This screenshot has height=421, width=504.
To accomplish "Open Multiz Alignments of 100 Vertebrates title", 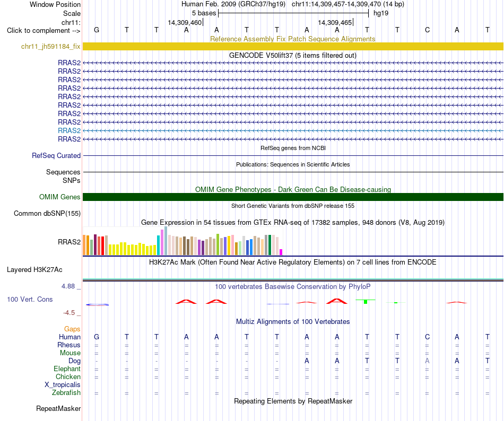I will (293, 322).
